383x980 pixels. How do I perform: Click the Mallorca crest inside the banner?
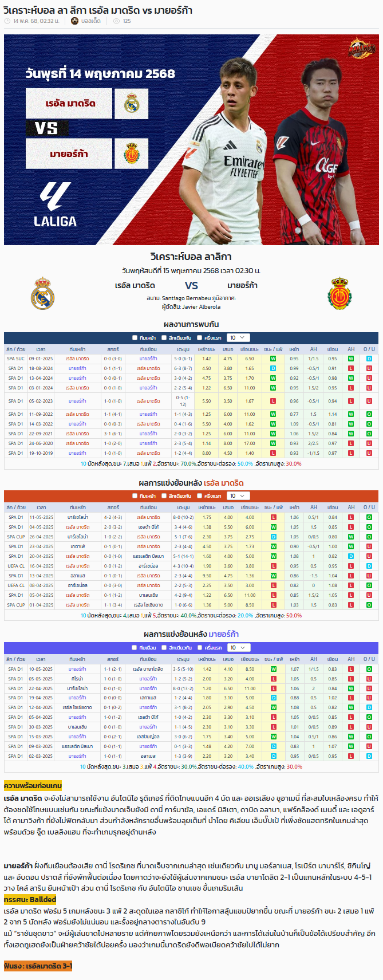pyautogui.click(x=132, y=154)
